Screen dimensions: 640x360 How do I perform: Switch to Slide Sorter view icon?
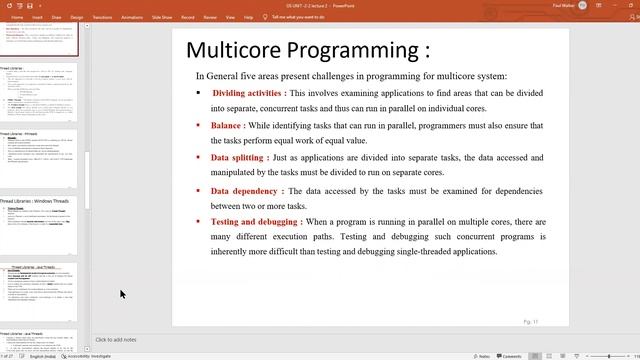pyautogui.click(x=549, y=356)
